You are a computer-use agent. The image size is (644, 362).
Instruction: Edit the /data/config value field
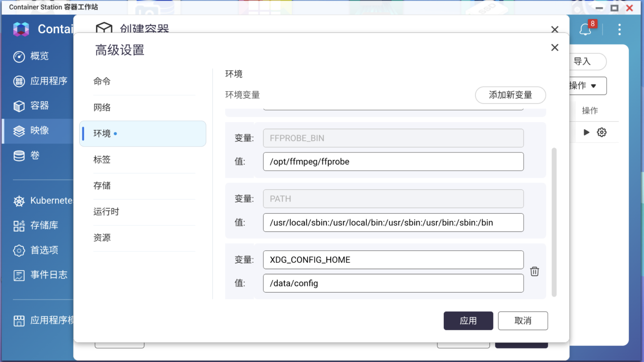click(x=393, y=283)
